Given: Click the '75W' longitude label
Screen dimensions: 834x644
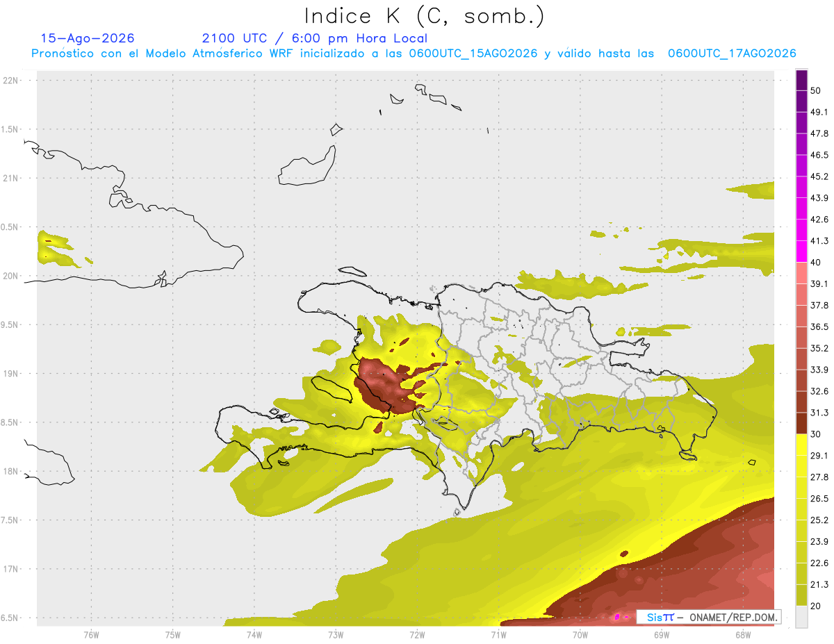Looking at the screenshot, I should [x=173, y=635].
